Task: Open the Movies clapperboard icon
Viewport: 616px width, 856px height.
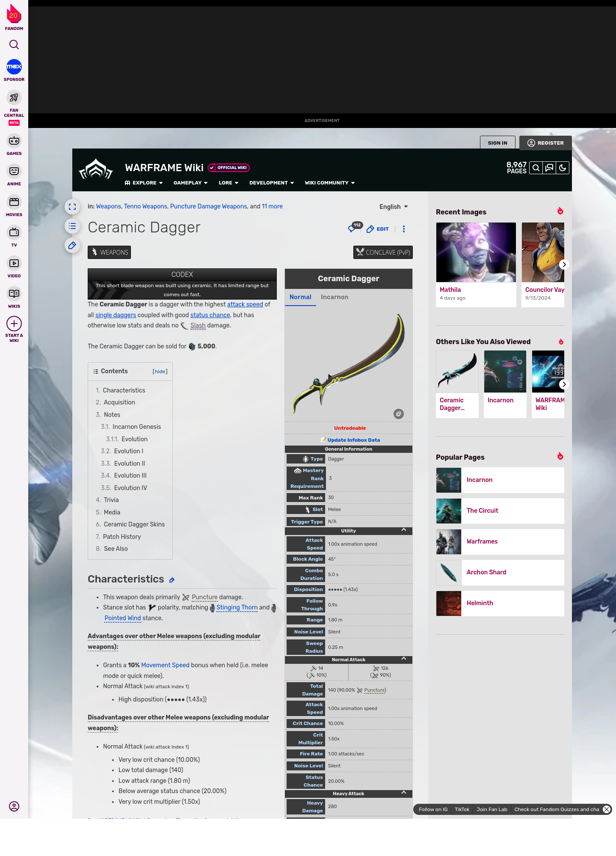Action: (14, 202)
